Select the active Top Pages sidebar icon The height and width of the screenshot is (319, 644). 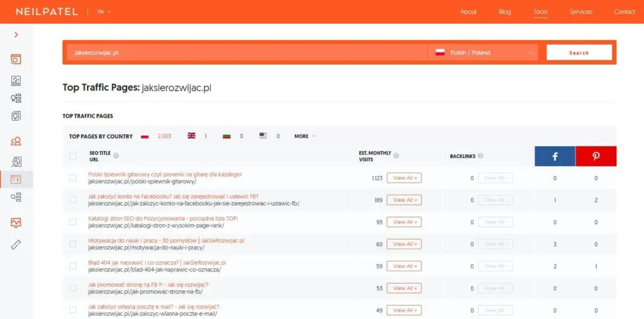point(16,179)
